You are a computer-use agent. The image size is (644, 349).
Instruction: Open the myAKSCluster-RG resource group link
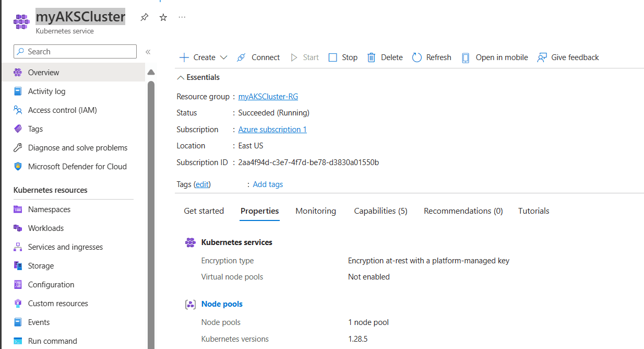coord(268,97)
